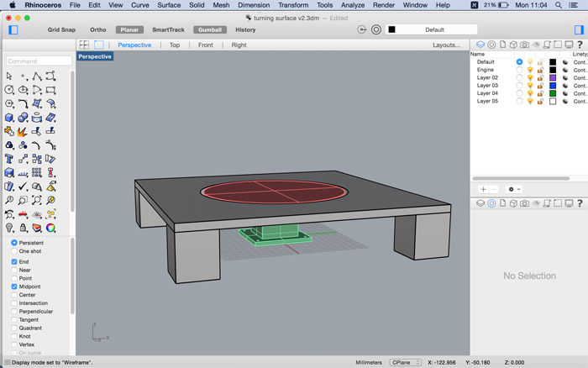Screen dimensions: 588x368
Task: Enable the Center object snap checkbox
Action: coord(14,295)
